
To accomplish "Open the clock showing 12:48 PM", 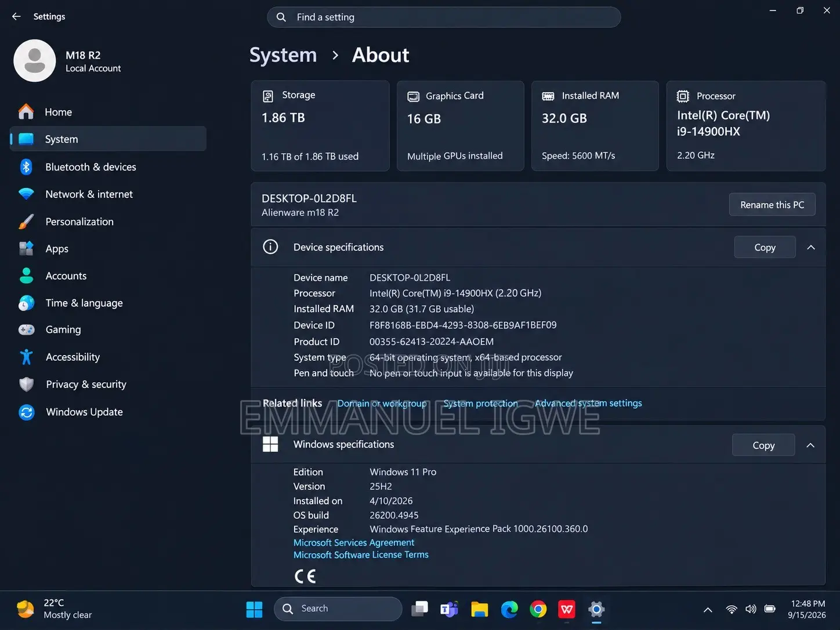I will click(807, 609).
